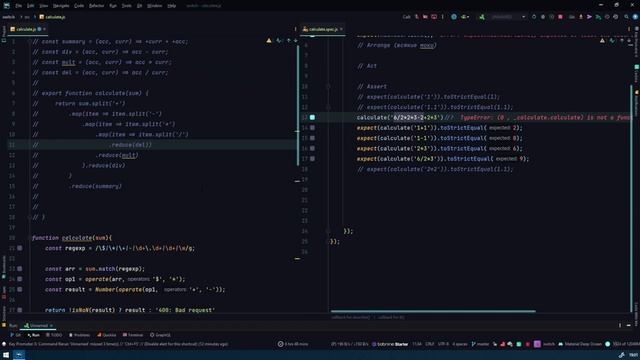The height and width of the screenshot is (360, 640).
Task: Open Search Everywhere magnifier
Action: point(627,17)
